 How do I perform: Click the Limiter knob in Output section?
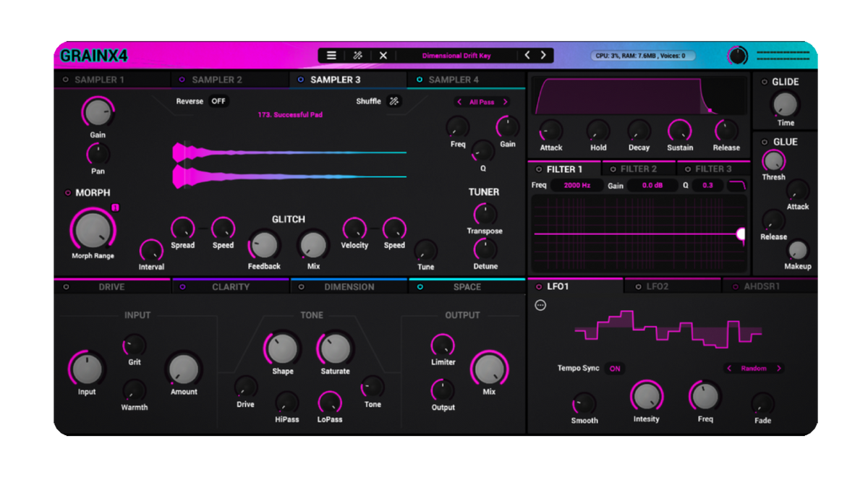[x=443, y=346]
